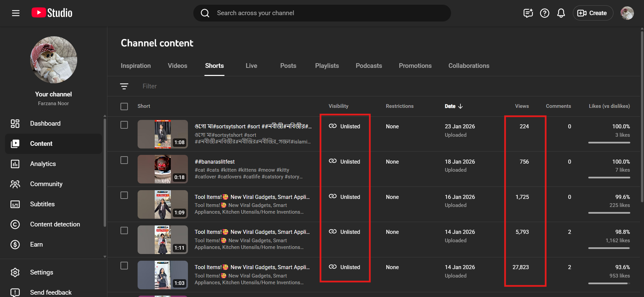This screenshot has height=297, width=644.
Task: Open the account avatar menu
Action: [627, 13]
